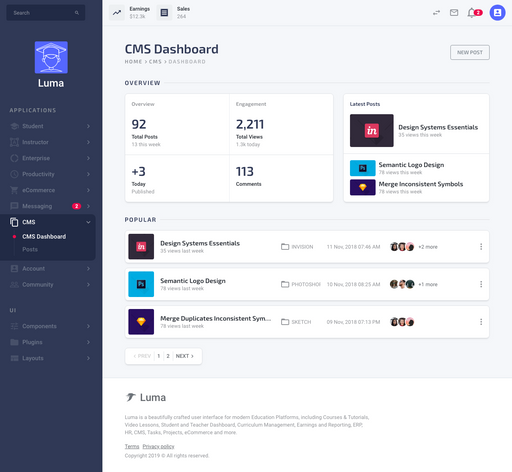Expand the Plugins menu chevron
The image size is (512, 472).
coord(88,342)
